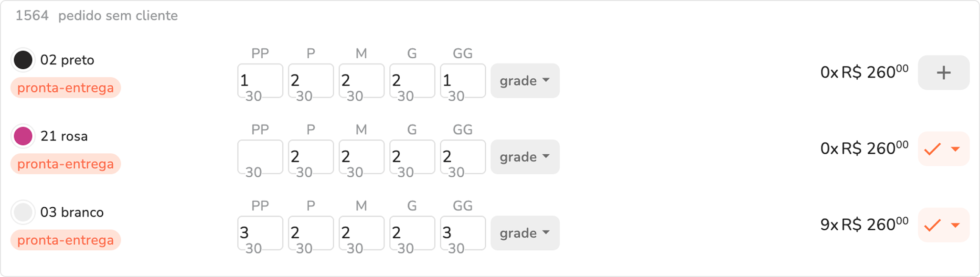Click the pronta-entrega tag under 02 preto
980x277 pixels.
click(65, 88)
